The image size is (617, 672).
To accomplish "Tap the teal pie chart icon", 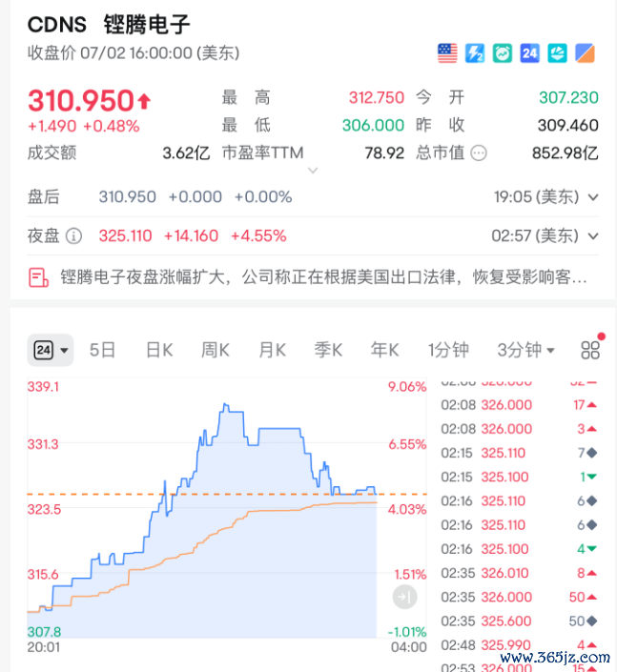I will tap(557, 53).
